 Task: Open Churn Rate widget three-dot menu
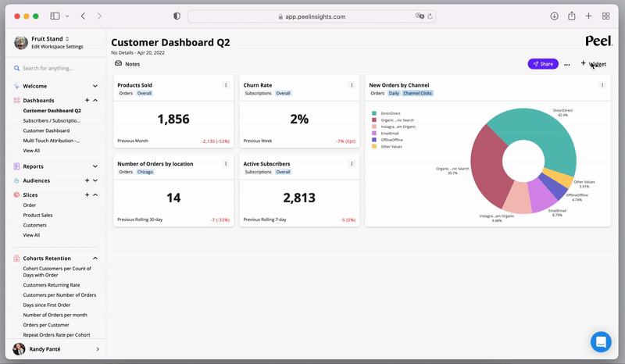point(352,85)
